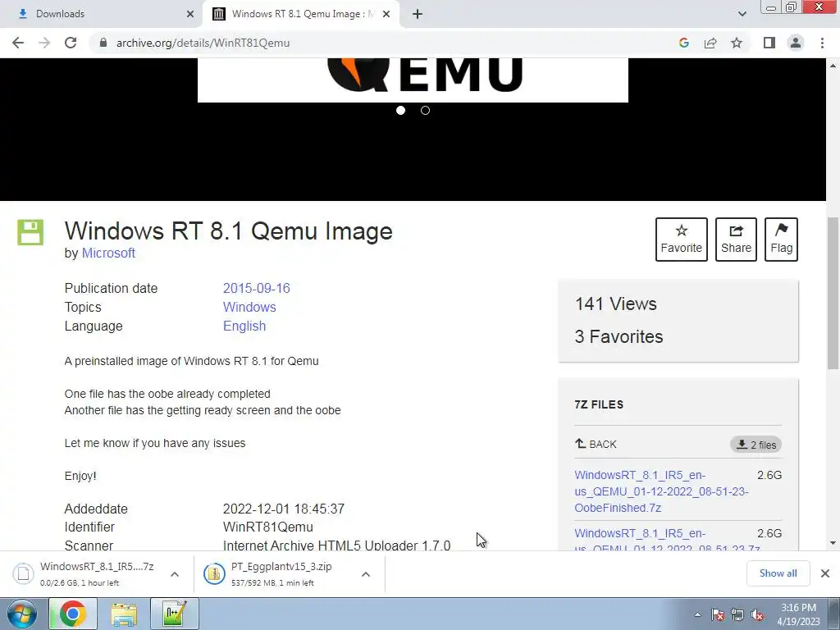Viewport: 840px width, 630px height.
Task: Click the page vertical scrollbar thumb
Action: 833,293
